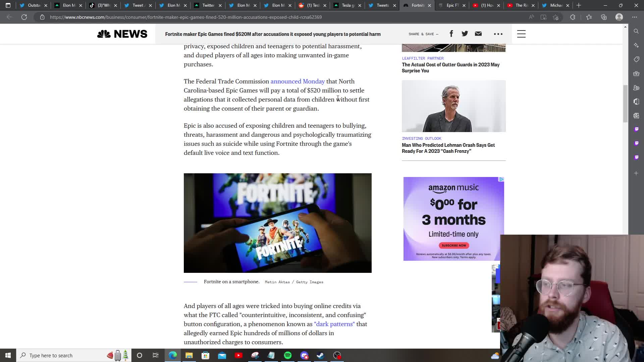Click the LEAFFILTER PARTNER label
Screen dimensions: 644x362
tap(423, 58)
